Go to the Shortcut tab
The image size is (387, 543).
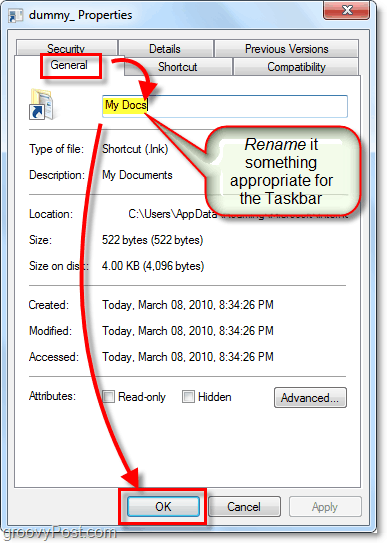(x=178, y=66)
